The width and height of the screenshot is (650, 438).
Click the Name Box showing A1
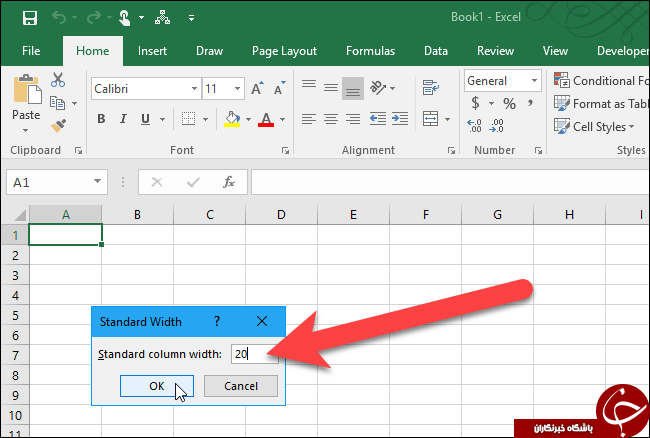57,182
